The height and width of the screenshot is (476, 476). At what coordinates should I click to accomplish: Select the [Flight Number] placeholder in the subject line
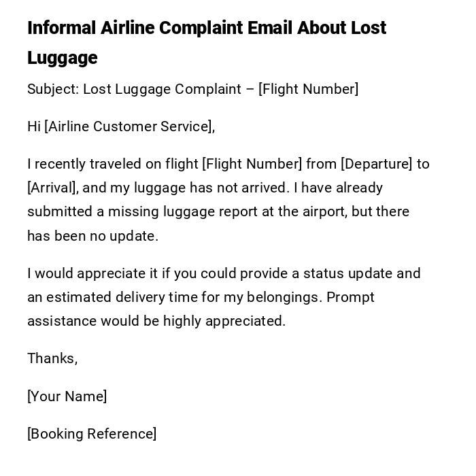(308, 89)
